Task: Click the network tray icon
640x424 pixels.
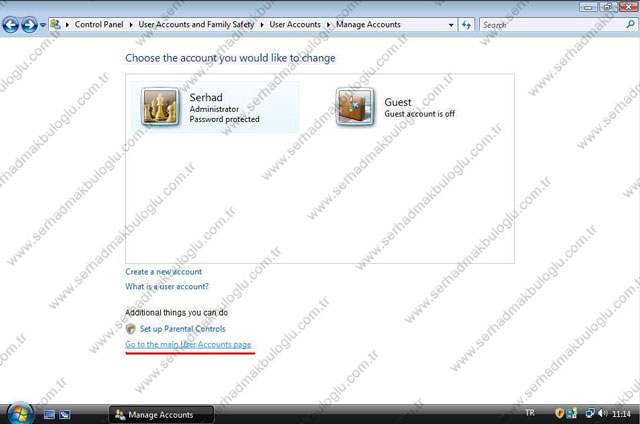Action: point(590,413)
